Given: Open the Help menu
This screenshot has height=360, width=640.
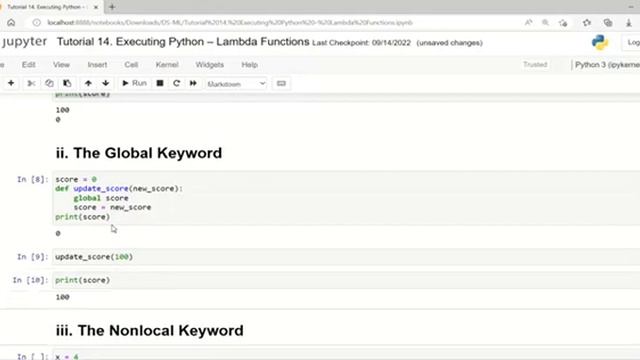Looking at the screenshot, I should [x=249, y=64].
